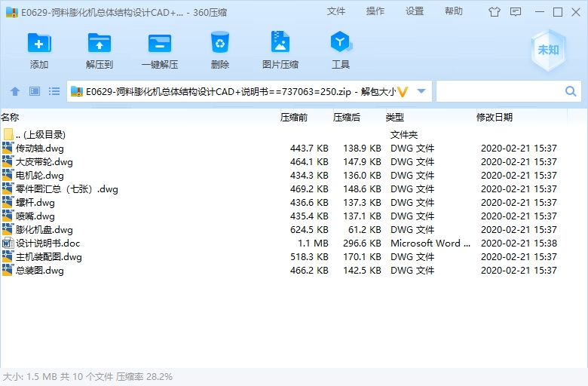The height and width of the screenshot is (386, 588).
Task: Click the 未知 security shield badge
Action: click(x=548, y=50)
